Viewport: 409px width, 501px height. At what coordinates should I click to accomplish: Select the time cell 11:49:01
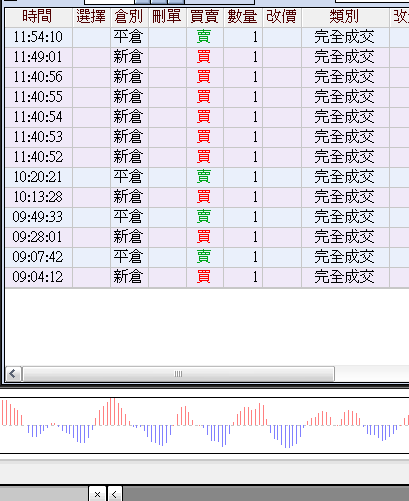click(38, 57)
